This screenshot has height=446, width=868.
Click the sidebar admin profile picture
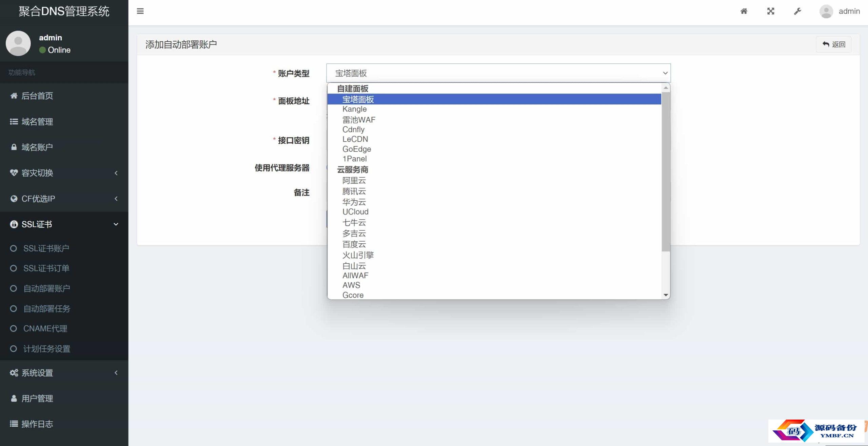[18, 43]
